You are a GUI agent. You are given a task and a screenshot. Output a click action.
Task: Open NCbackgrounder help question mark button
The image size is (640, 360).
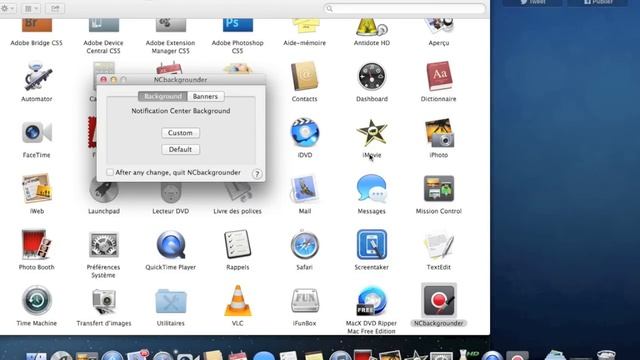point(257,174)
